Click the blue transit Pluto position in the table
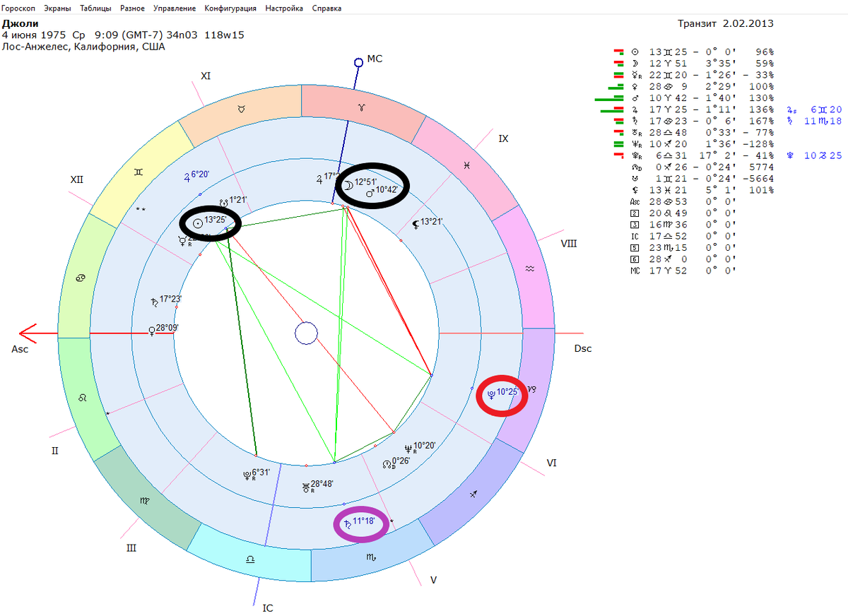Image resolution: width=848 pixels, height=616 pixels. tap(813, 155)
